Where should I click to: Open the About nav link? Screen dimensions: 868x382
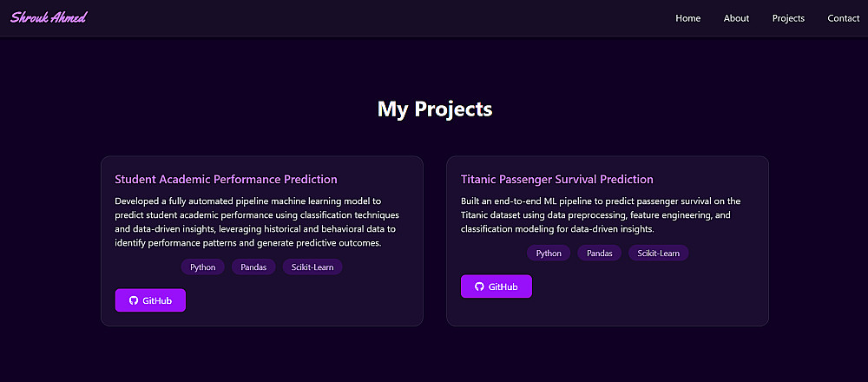pyautogui.click(x=736, y=18)
